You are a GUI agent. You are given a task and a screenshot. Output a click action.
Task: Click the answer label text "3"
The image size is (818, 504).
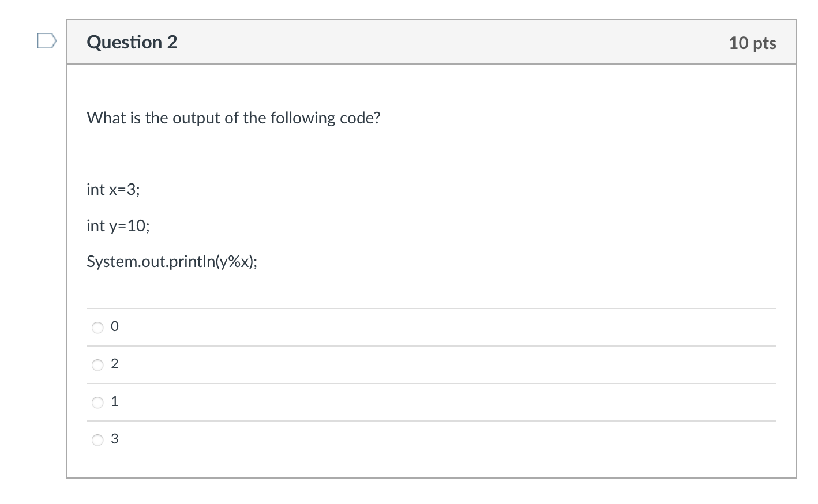tap(114, 439)
